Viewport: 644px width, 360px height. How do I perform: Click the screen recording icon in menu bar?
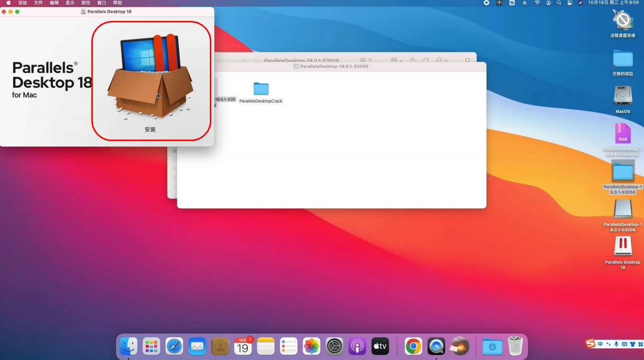[487, 3]
